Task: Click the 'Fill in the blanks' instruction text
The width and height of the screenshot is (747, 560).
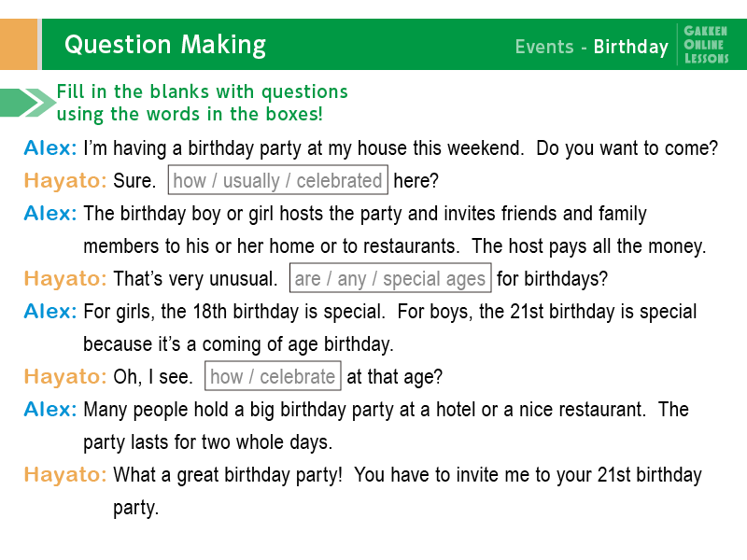Action: (203, 103)
